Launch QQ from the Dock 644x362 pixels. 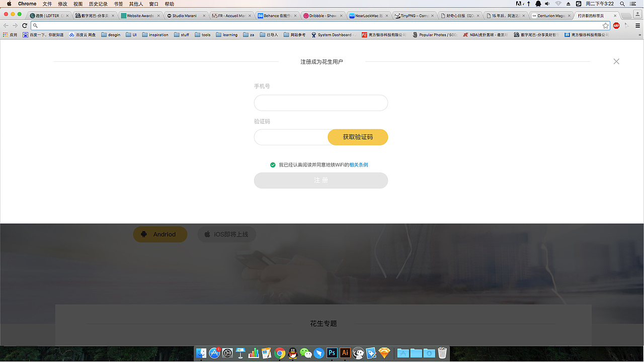[x=292, y=353]
